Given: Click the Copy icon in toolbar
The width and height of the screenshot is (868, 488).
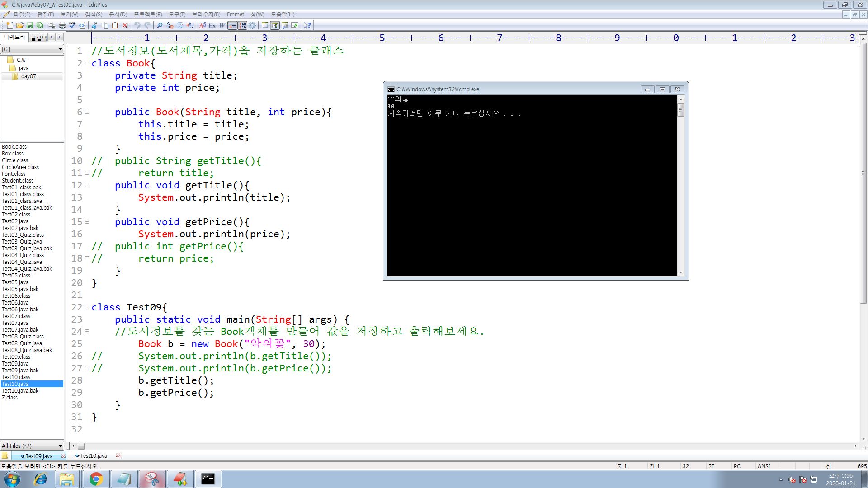Looking at the screenshot, I should (105, 25).
